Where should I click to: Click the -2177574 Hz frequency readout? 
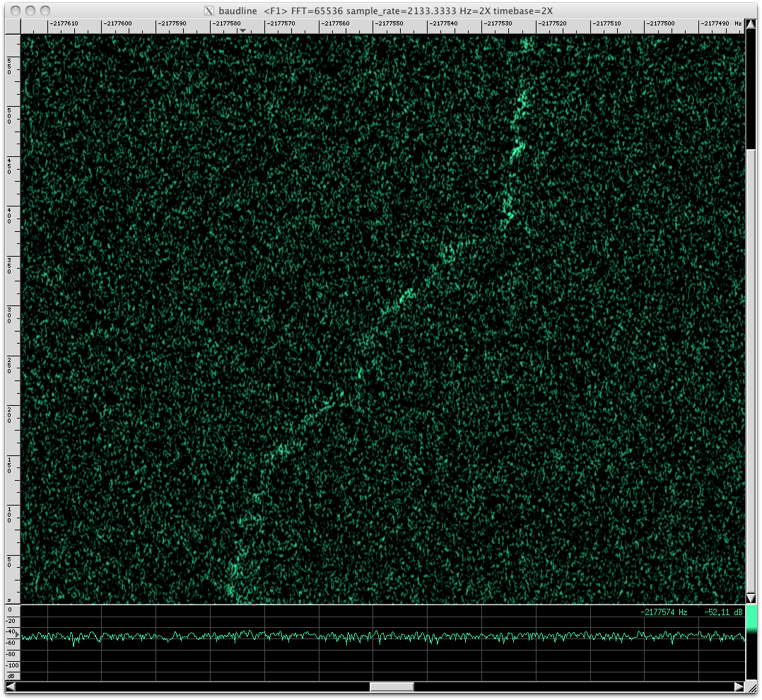[664, 612]
